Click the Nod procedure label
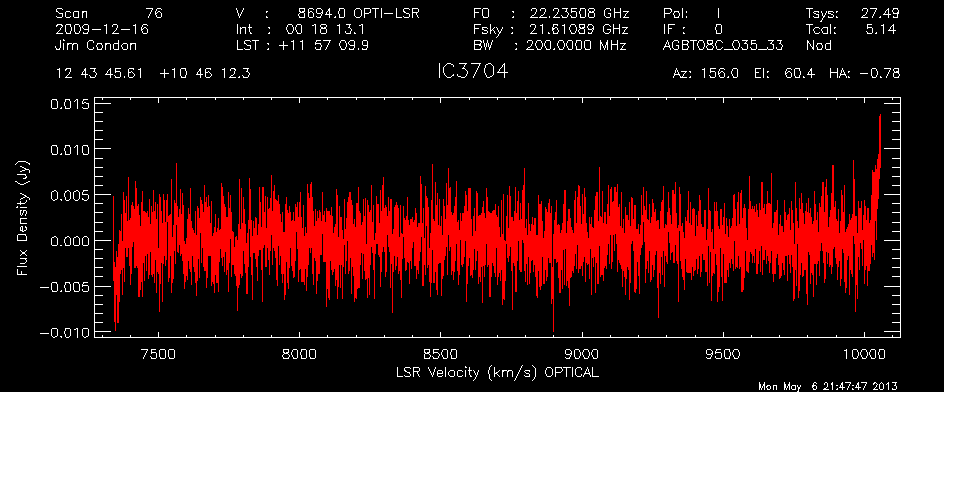 click(818, 45)
